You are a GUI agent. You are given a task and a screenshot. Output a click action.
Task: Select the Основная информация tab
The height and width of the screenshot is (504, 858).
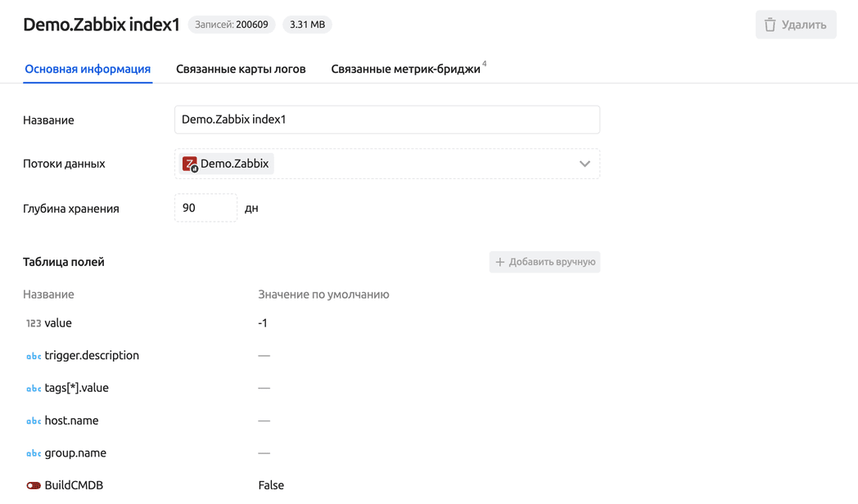tap(88, 69)
